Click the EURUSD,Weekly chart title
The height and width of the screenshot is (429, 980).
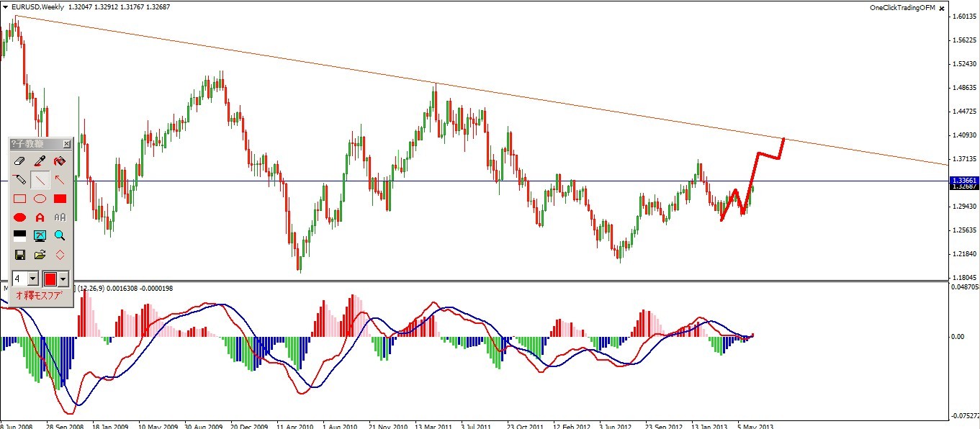click(36, 6)
